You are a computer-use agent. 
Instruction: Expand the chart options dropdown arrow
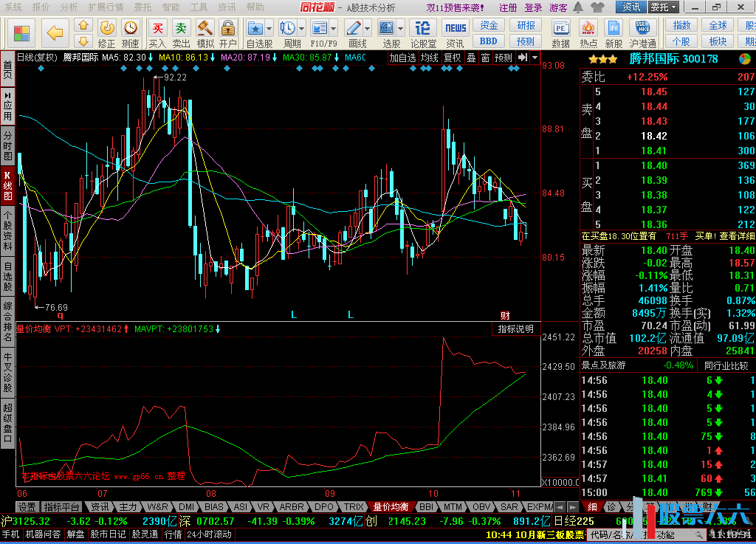535,58
